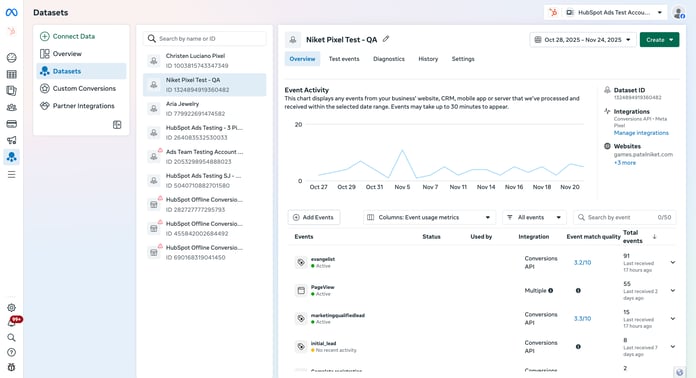This screenshot has width=696, height=378.
Task: Switch to the Overview tab
Action: pos(302,59)
